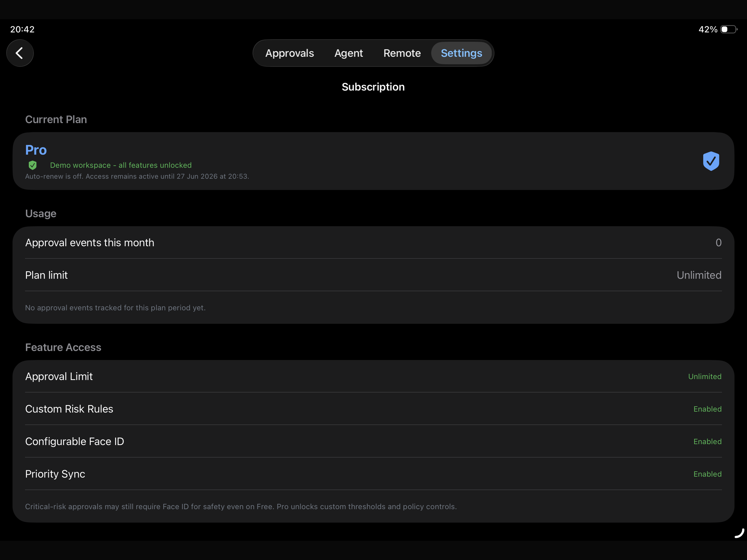Tap the 42% battery percentage
The width and height of the screenshot is (747, 560).
[x=708, y=29]
